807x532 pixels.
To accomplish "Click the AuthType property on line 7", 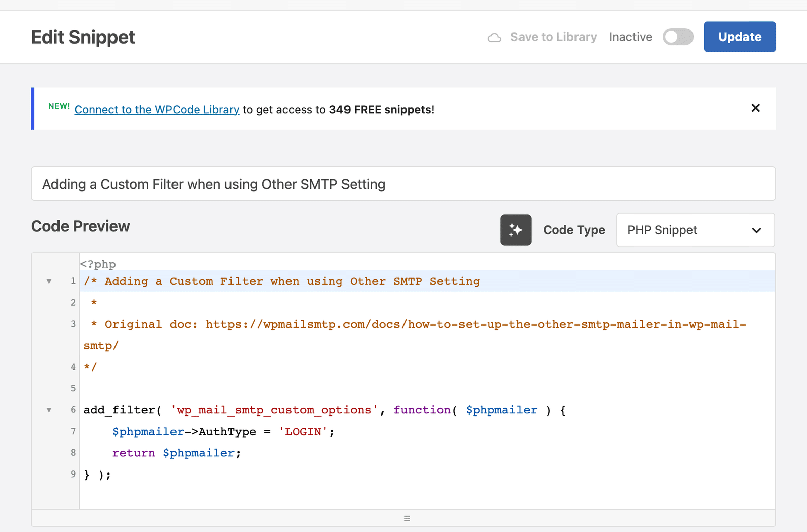I will [227, 432].
